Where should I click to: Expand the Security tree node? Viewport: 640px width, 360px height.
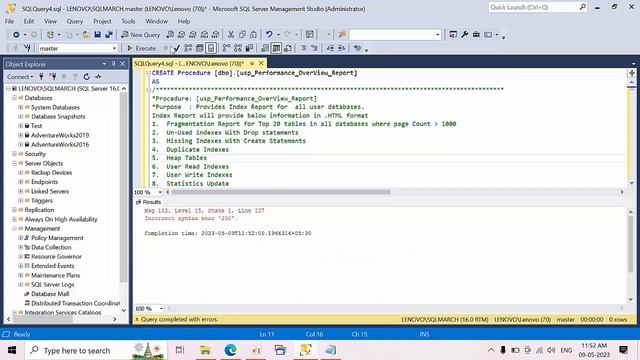[14, 154]
